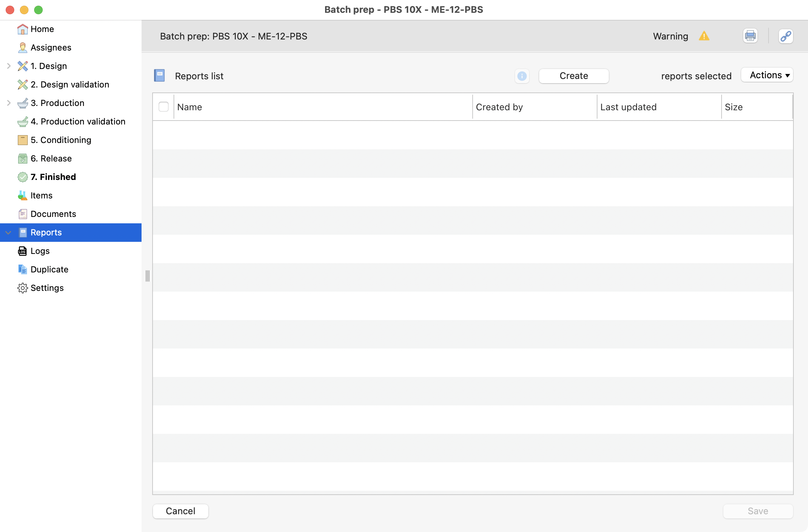
Task: Click the Production mortar icon
Action: tap(22, 103)
